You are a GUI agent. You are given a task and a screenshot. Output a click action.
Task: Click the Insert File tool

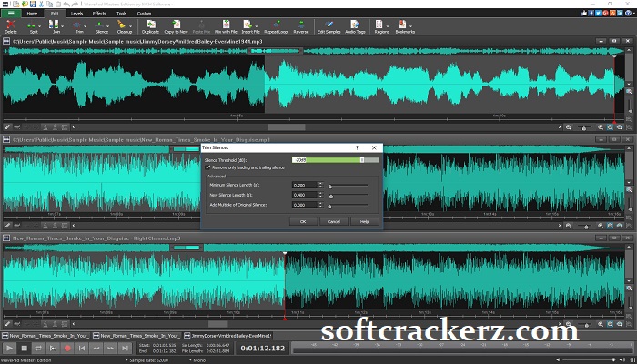tap(248, 25)
